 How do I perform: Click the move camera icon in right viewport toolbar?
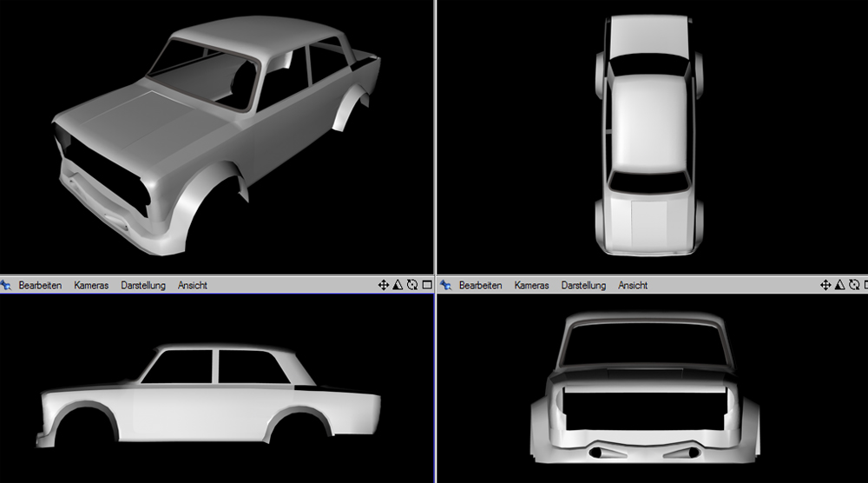click(825, 285)
